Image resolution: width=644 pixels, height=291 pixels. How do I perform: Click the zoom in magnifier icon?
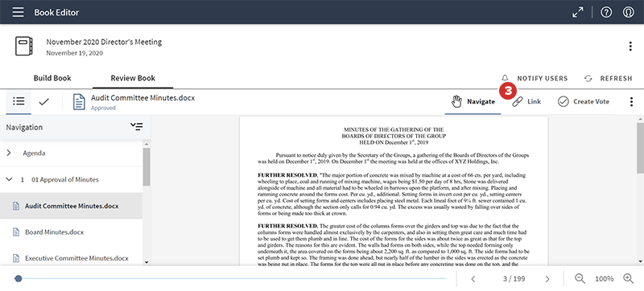pyautogui.click(x=629, y=278)
